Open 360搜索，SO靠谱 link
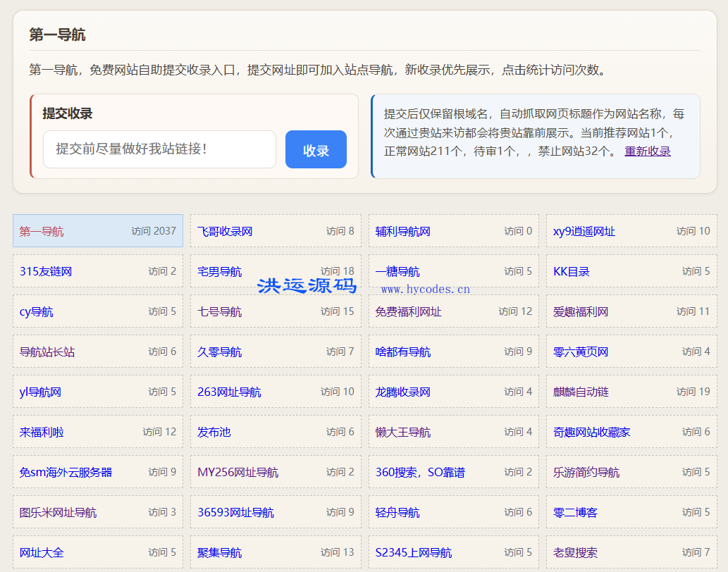This screenshot has height=572, width=728. [420, 472]
